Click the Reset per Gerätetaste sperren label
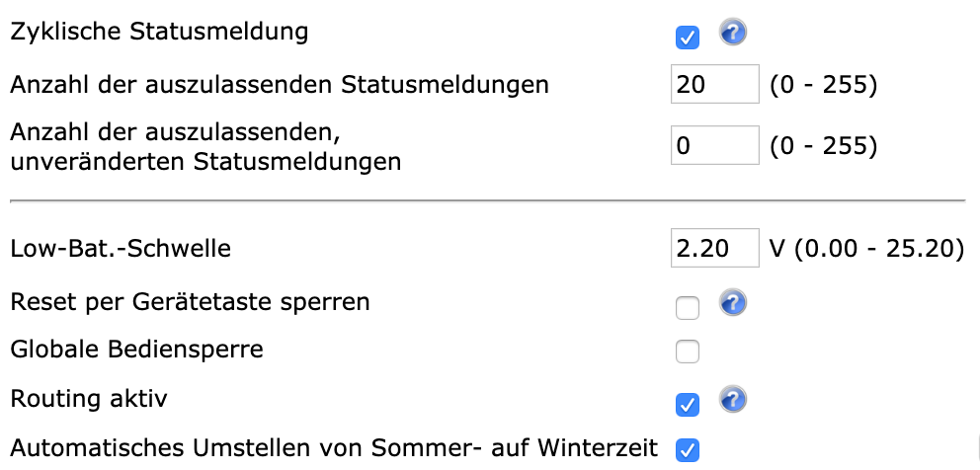This screenshot has width=980, height=470. point(190,302)
